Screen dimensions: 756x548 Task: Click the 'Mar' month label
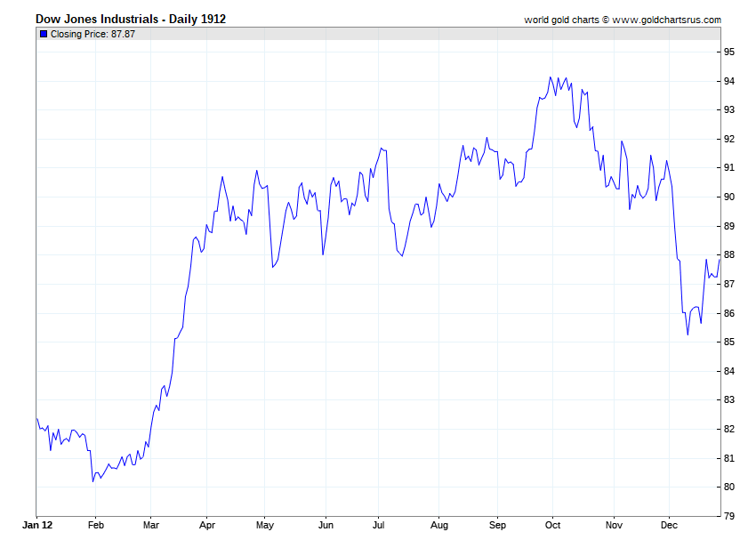click(x=150, y=527)
